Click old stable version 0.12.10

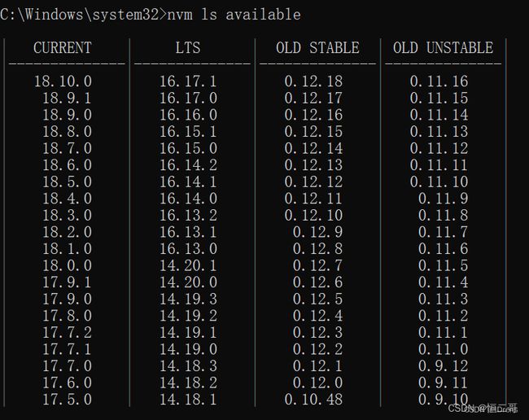pos(314,215)
